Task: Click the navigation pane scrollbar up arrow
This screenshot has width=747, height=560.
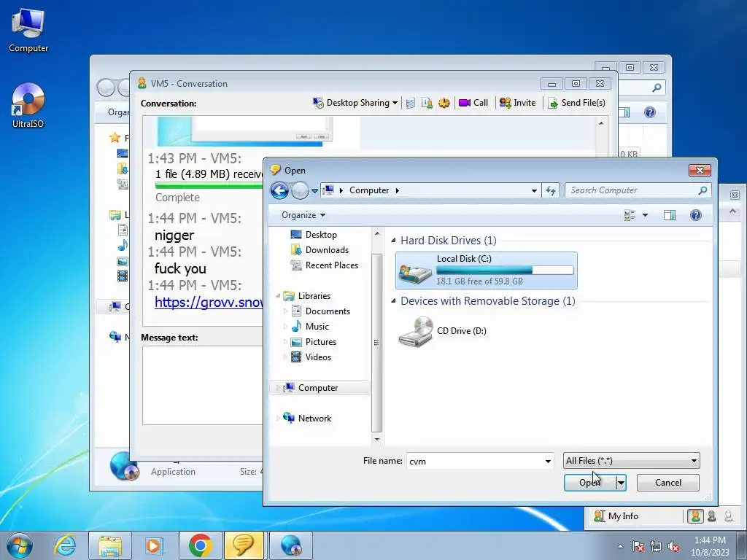Action: coord(377,233)
